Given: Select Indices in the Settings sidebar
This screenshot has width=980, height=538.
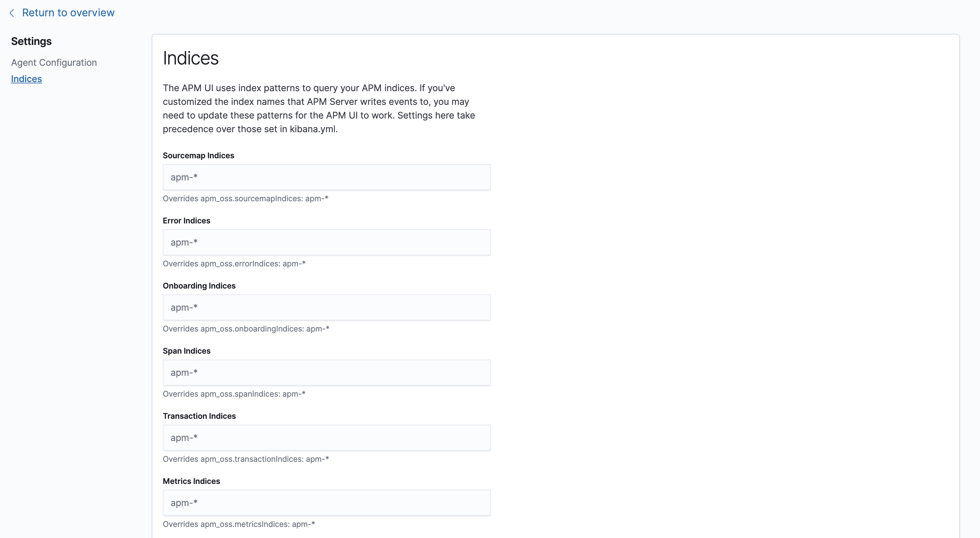Looking at the screenshot, I should (26, 79).
